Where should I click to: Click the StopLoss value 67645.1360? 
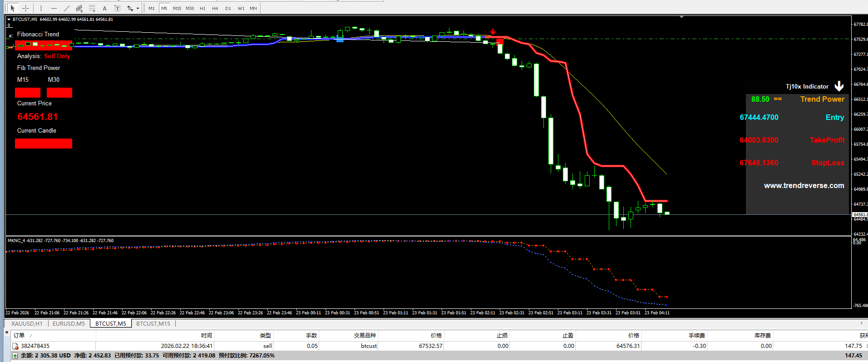coord(759,163)
